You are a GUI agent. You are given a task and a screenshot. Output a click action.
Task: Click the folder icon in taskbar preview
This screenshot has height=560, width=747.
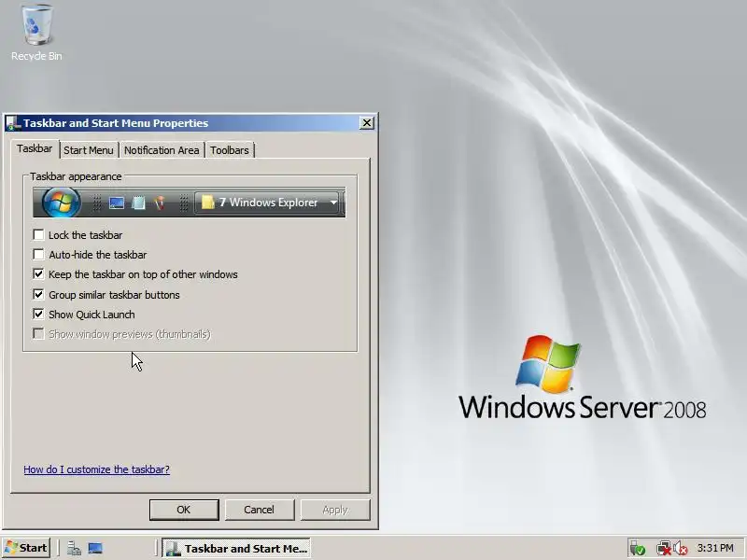coord(207,203)
